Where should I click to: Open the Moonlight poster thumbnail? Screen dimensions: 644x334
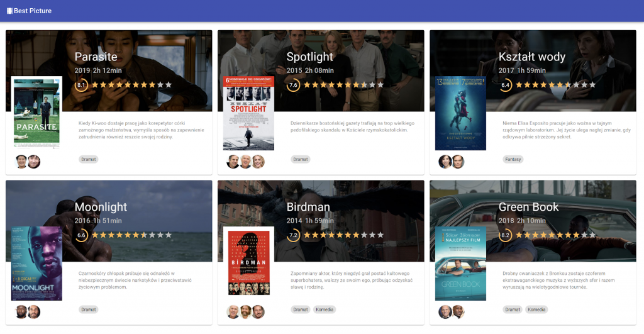coord(37,264)
